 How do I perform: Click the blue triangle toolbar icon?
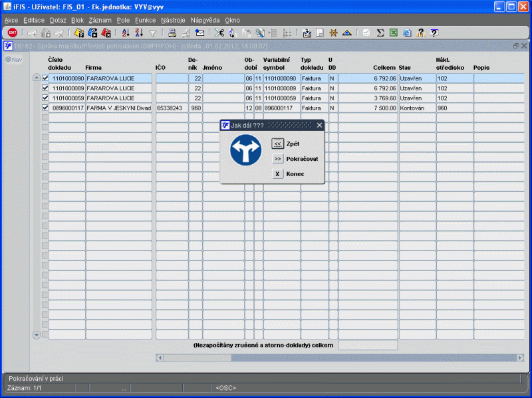pos(346,33)
